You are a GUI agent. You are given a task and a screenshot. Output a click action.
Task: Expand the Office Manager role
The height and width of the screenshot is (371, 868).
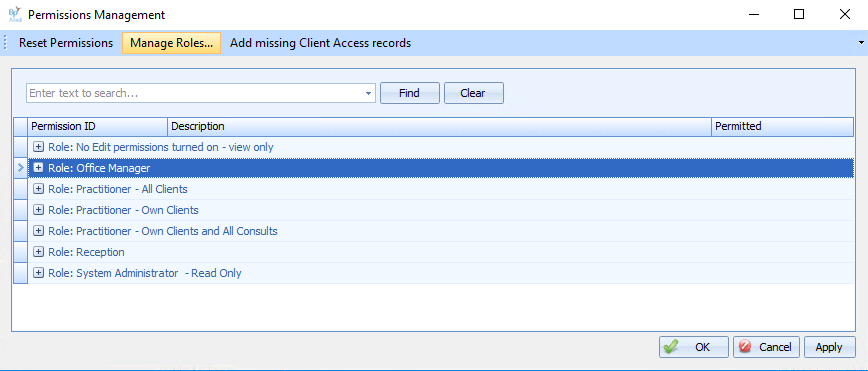pyautogui.click(x=38, y=168)
